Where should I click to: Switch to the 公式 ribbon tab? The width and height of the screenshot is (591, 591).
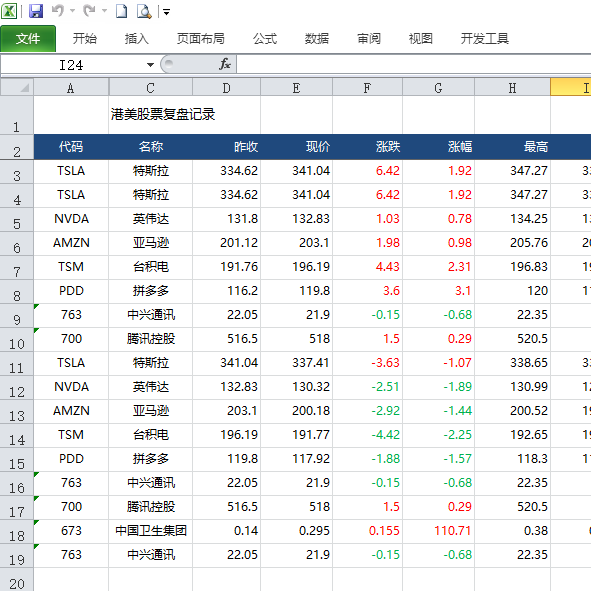point(265,38)
